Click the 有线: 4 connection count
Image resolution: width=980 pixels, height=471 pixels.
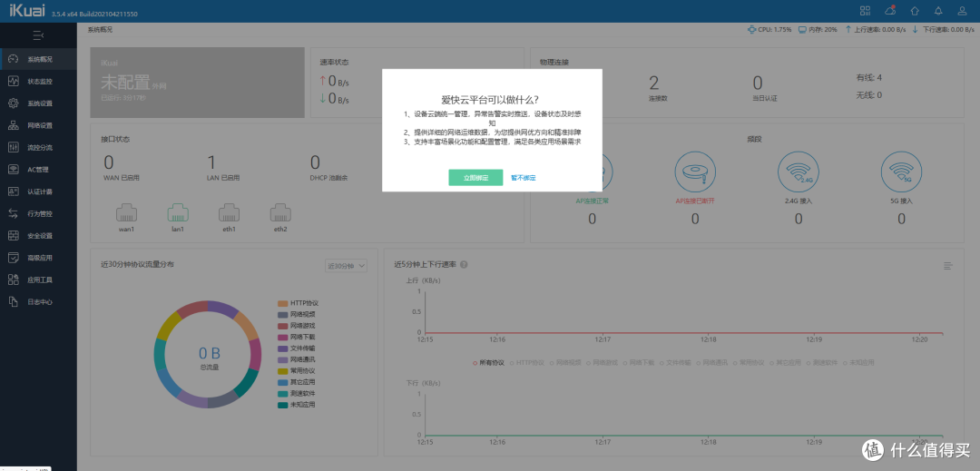(868, 77)
